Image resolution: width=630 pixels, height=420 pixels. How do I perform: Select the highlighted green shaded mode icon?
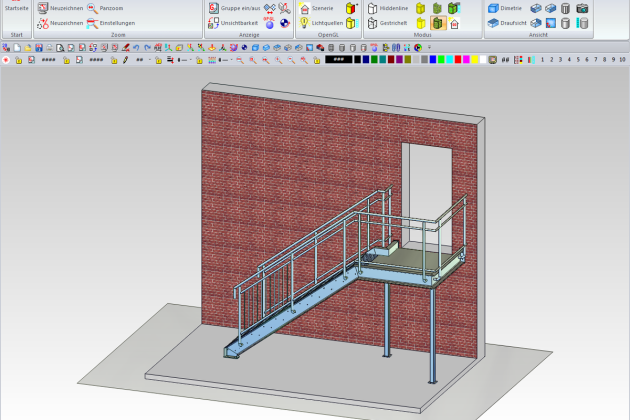(x=438, y=23)
